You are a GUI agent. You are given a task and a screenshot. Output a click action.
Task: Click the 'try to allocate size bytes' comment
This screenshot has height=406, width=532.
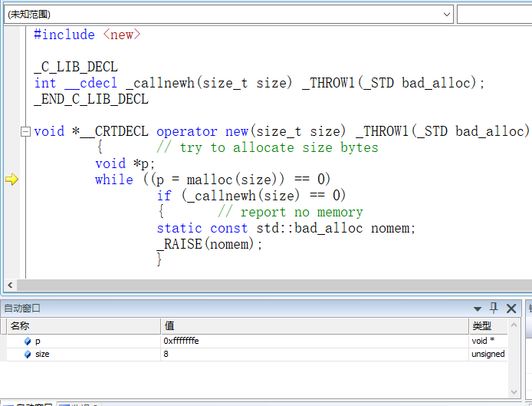268,148
